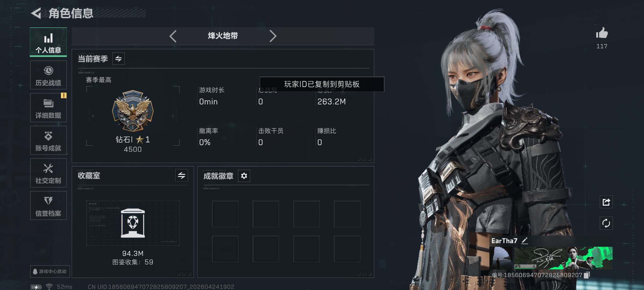
Task: Click the display case icon in 收藏室
Action: (x=133, y=223)
